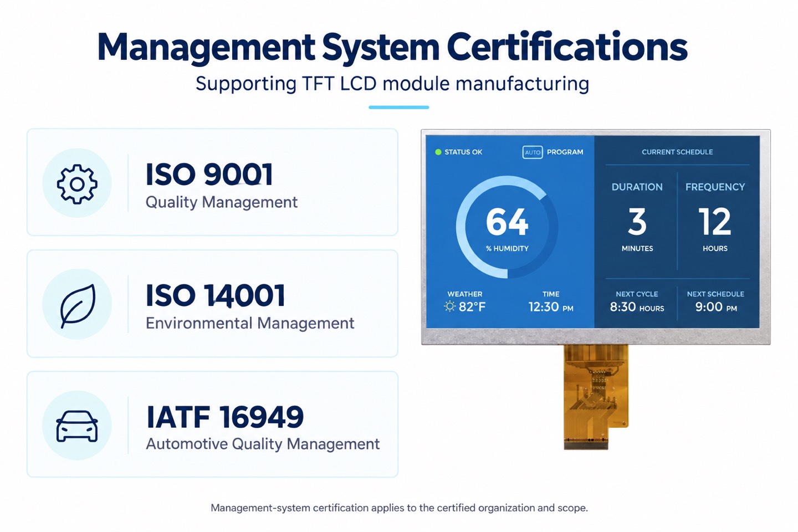Click the 'PROGRAM' label on the display

pos(565,152)
